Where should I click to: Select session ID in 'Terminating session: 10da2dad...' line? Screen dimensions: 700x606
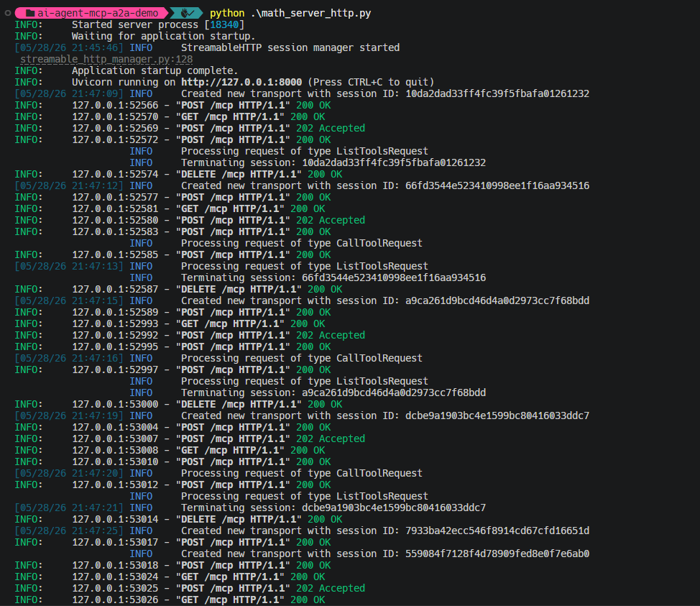point(394,163)
